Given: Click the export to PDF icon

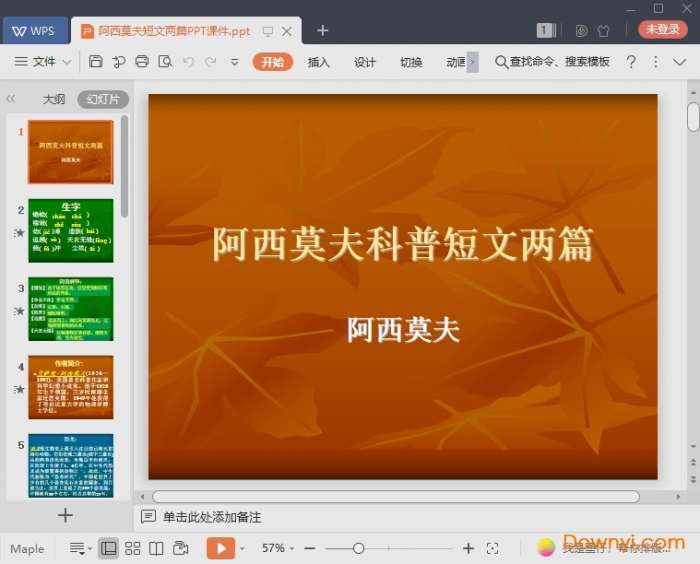Looking at the screenshot, I should coord(119,62).
